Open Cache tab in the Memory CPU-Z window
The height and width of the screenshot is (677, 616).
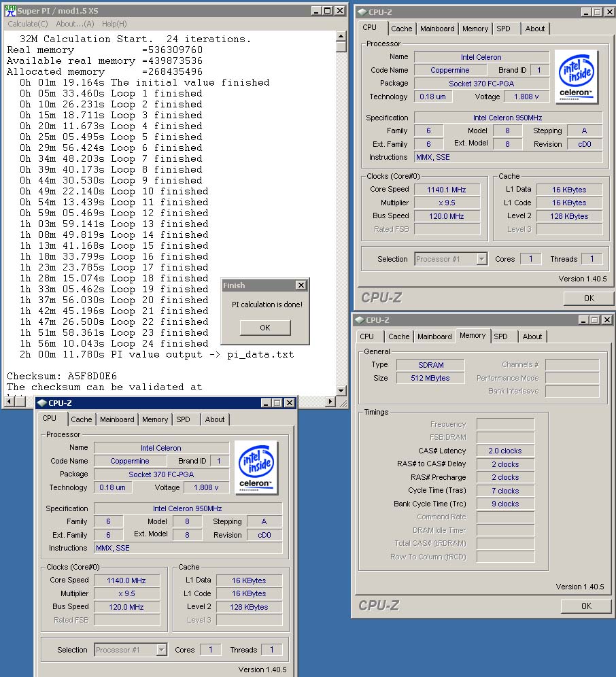(x=398, y=336)
